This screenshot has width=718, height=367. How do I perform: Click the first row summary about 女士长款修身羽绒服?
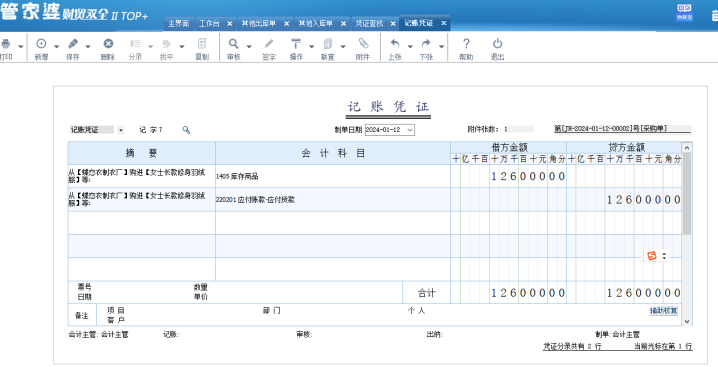point(141,176)
